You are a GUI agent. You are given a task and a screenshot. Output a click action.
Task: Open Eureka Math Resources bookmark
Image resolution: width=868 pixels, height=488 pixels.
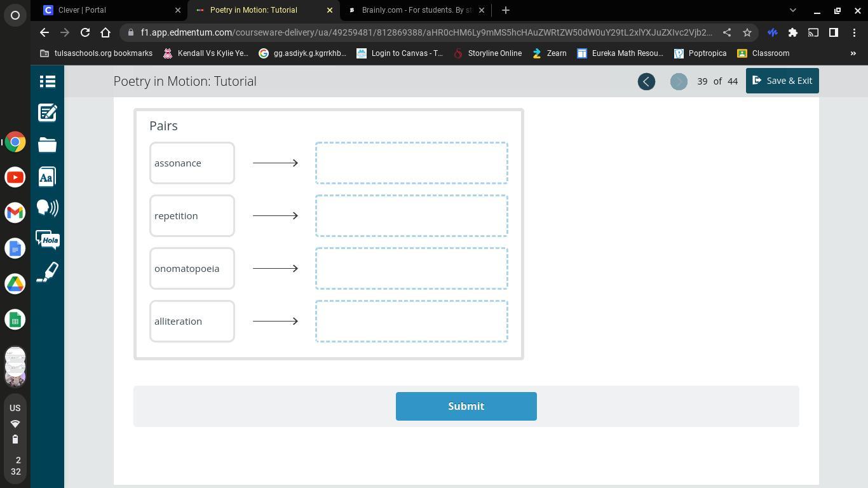tap(620, 53)
